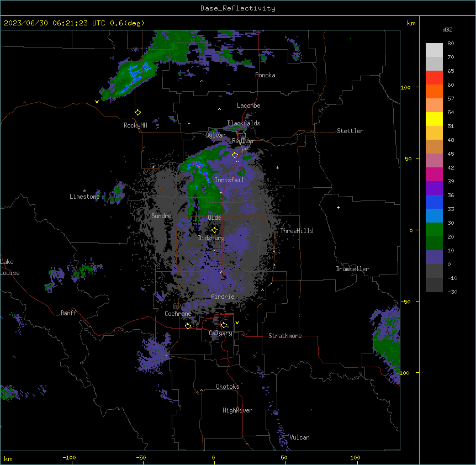
Task: Click the Lake Louise label
Action: 10,267
